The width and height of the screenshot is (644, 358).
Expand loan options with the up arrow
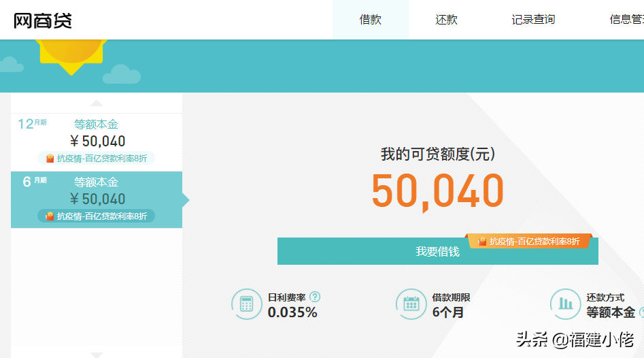pos(97,103)
